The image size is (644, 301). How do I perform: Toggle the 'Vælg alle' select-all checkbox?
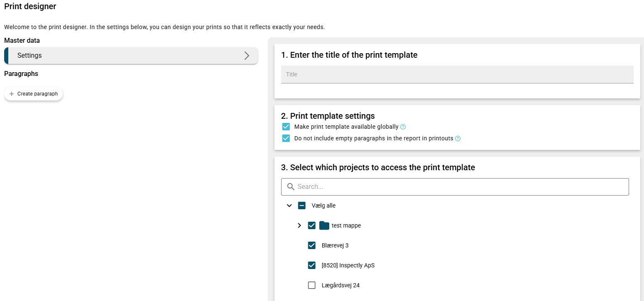[302, 206]
